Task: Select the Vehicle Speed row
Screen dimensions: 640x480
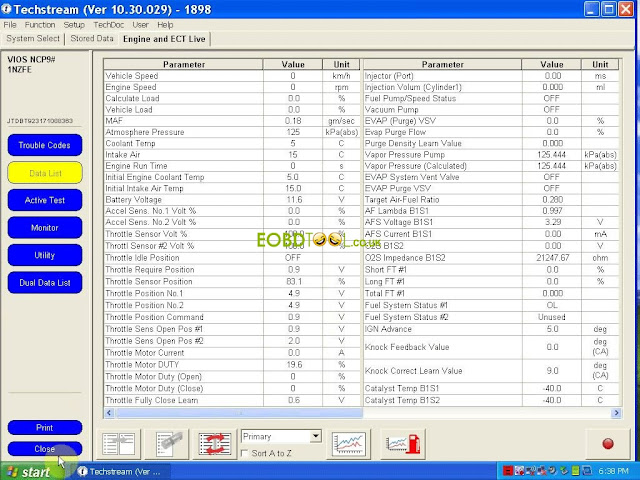Action: pyautogui.click(x=232, y=76)
